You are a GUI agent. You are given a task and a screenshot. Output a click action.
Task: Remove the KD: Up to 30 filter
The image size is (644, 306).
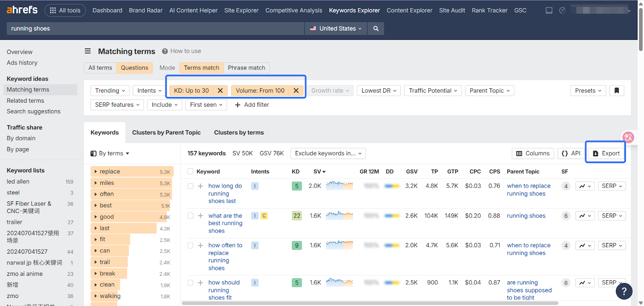click(x=220, y=91)
